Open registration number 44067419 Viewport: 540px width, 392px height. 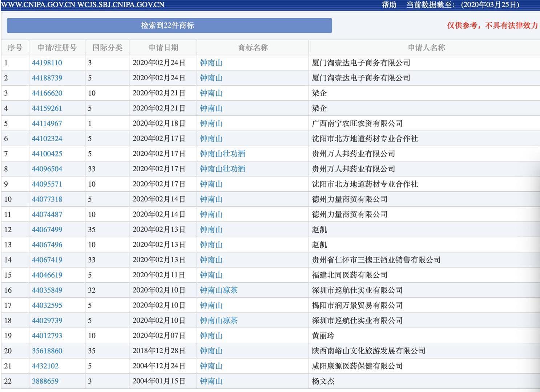coord(47,260)
